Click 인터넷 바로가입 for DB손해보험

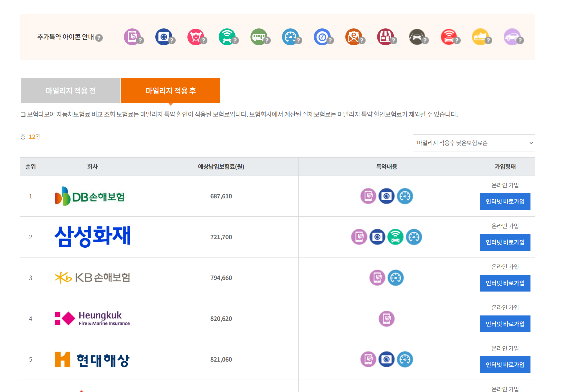505,201
